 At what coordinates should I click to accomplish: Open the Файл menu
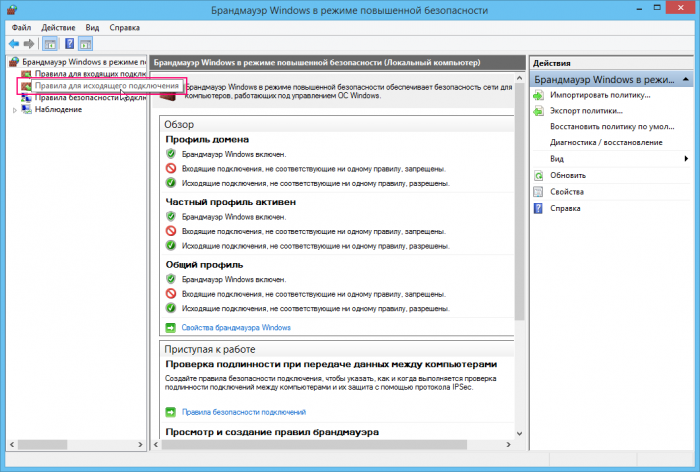coord(21,28)
